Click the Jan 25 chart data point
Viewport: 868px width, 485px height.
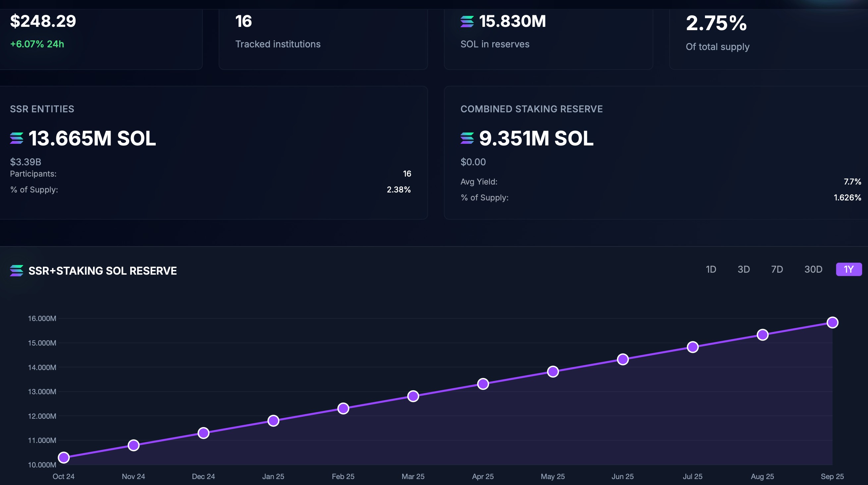(273, 421)
